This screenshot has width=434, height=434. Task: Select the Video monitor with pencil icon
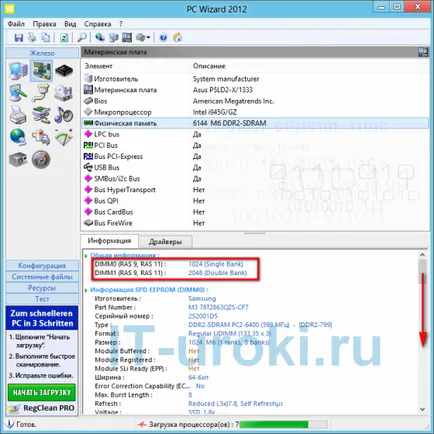pyautogui.click(x=18, y=93)
